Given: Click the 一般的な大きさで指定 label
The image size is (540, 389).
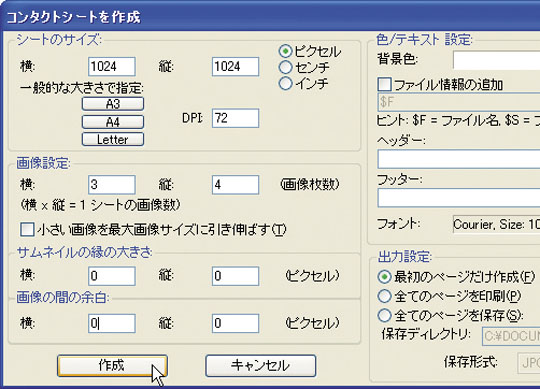Looking at the screenshot, I should pyautogui.click(x=82, y=88).
